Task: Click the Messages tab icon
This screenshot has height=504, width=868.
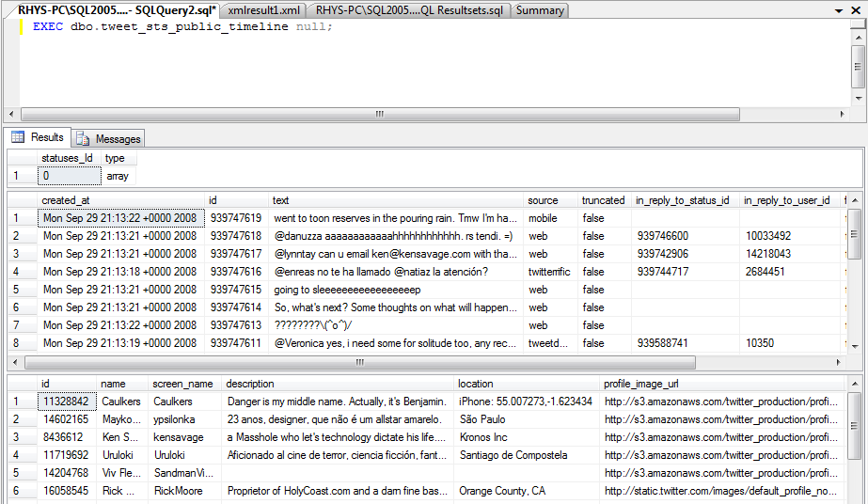Action: click(83, 139)
